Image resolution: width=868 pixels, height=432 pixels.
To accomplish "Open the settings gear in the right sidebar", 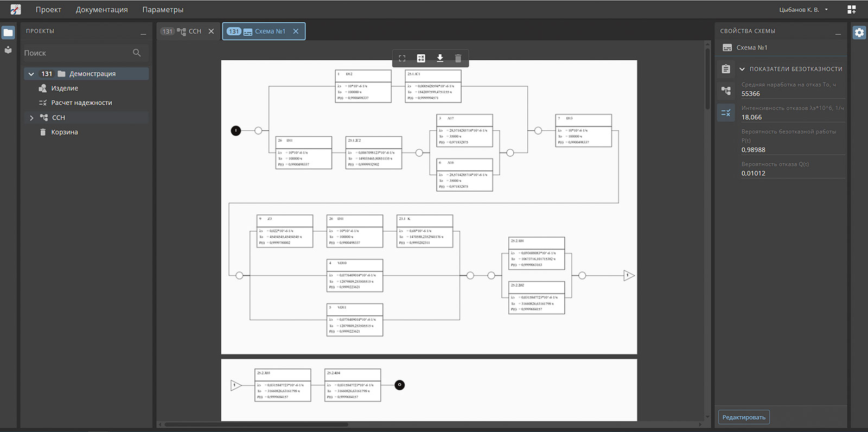I will click(x=859, y=33).
